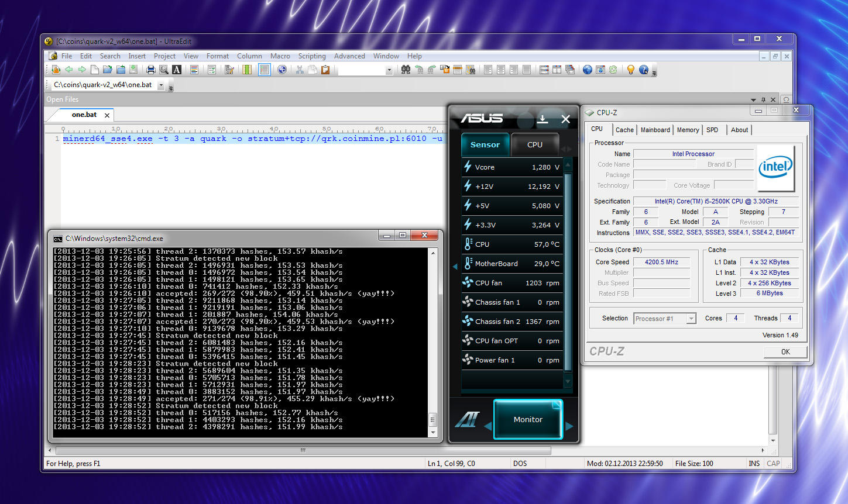Click the blue question mark Help icon
Screen dimensions: 848x504
[x=644, y=70]
